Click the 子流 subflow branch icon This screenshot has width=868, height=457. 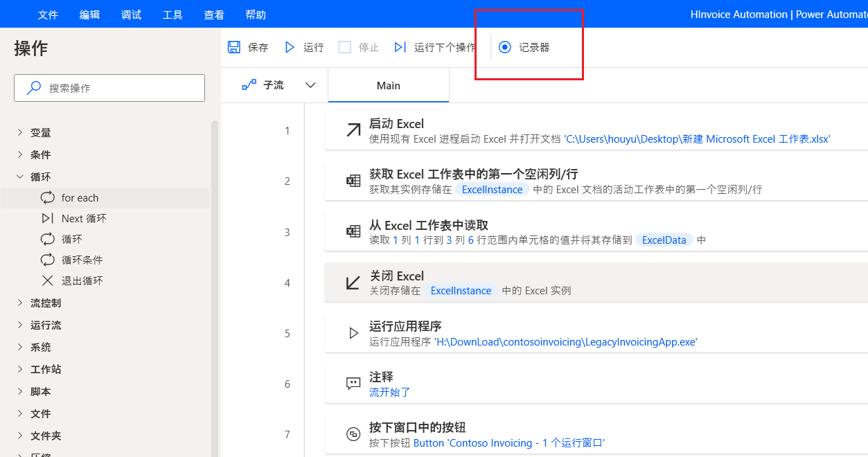tap(249, 84)
